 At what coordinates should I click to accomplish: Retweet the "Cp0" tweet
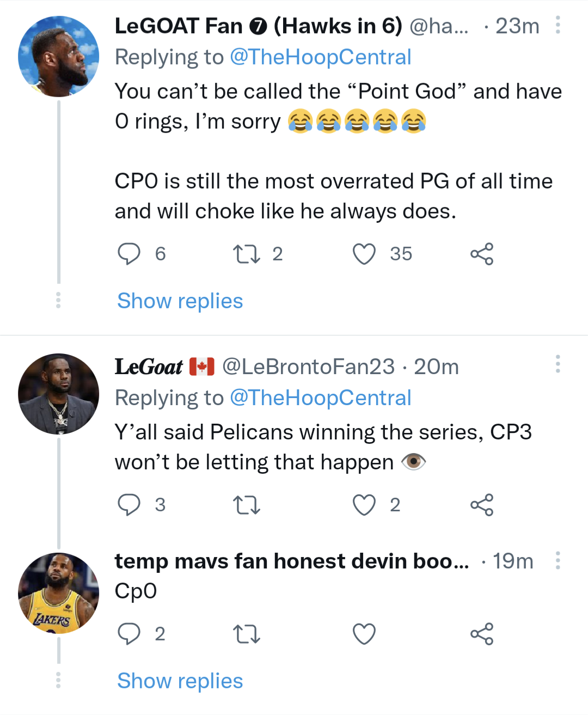click(x=246, y=634)
